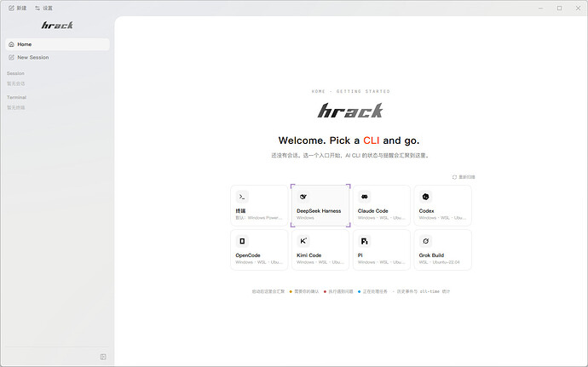Select the Kimi Code card label
Screen dimensions: 588x367
pyautogui.click(x=309, y=255)
